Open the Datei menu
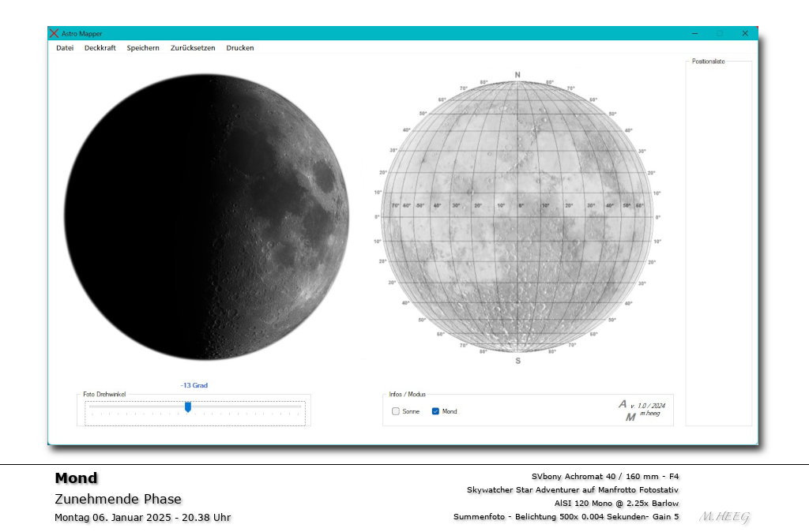 pyautogui.click(x=65, y=48)
